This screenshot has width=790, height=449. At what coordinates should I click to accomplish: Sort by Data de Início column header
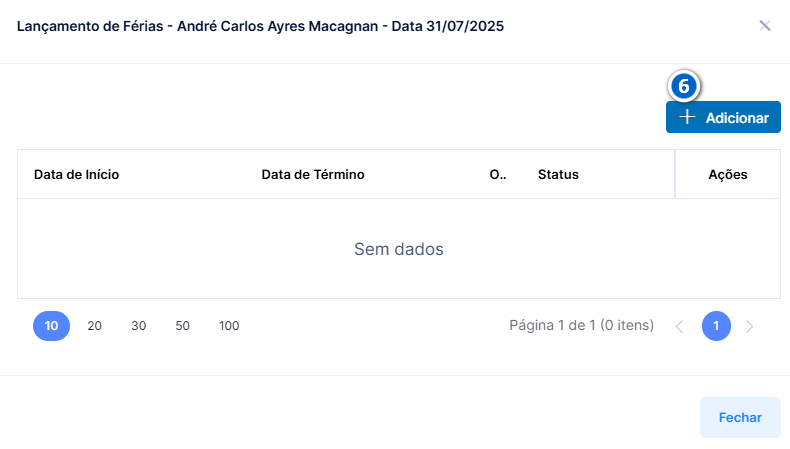(77, 174)
